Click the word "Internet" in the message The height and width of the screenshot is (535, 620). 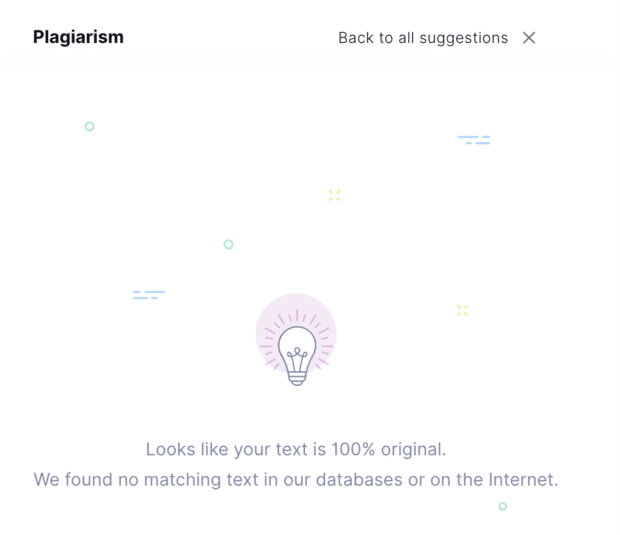coord(520,480)
